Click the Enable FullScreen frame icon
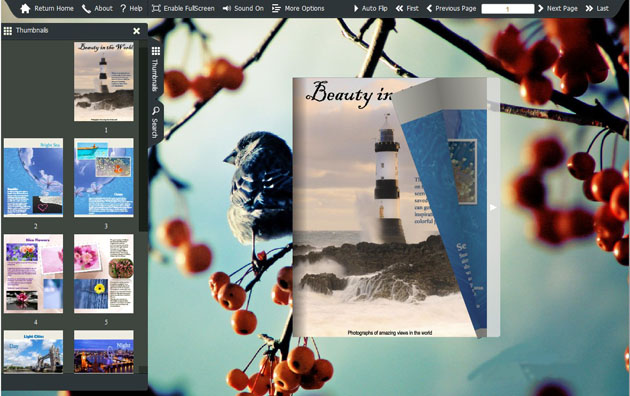Viewport: 630px width, 396px height. click(x=156, y=8)
